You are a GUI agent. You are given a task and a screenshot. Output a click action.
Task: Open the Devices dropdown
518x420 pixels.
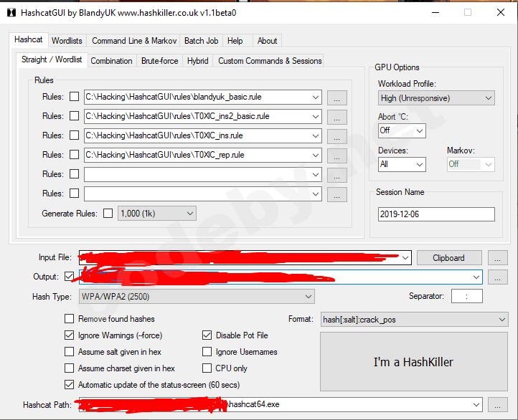(x=402, y=164)
